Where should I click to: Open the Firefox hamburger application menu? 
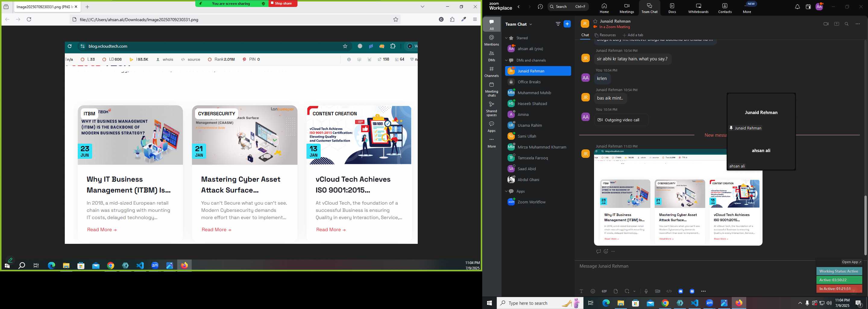point(475,19)
